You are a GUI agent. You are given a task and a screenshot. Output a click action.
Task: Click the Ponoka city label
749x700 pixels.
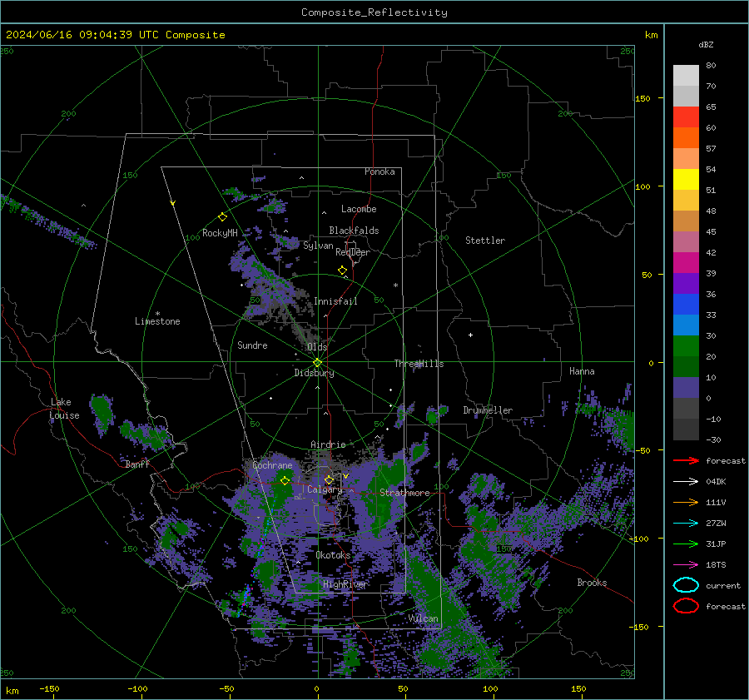[379, 171]
